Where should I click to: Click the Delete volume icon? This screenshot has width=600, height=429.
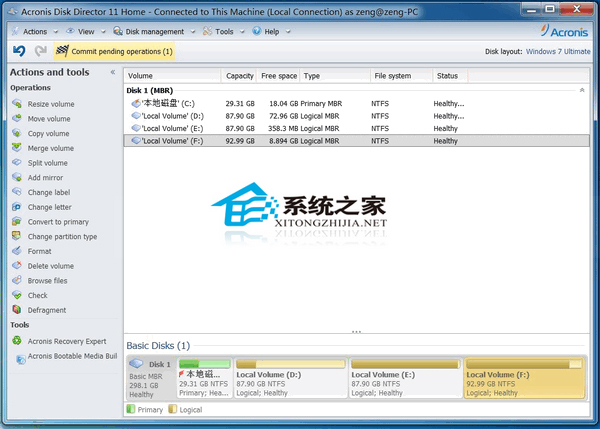pyautogui.click(x=17, y=266)
